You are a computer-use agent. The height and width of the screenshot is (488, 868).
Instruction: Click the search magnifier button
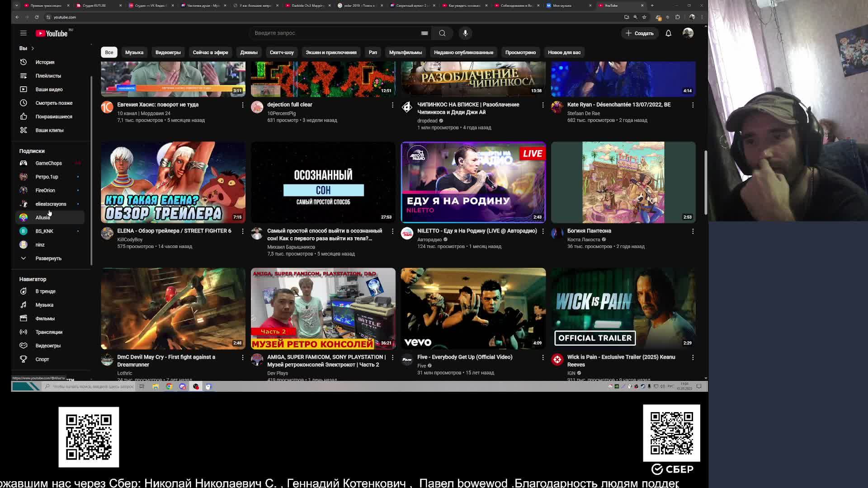pyautogui.click(x=442, y=33)
